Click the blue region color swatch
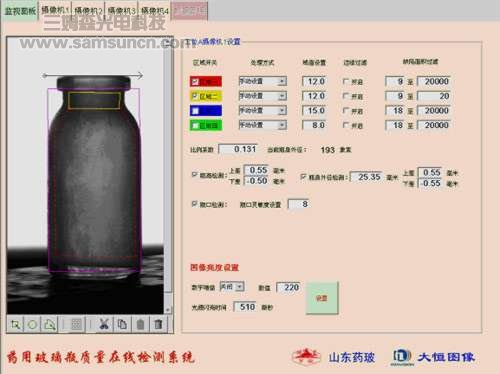The height and width of the screenshot is (374, 500). 206,111
